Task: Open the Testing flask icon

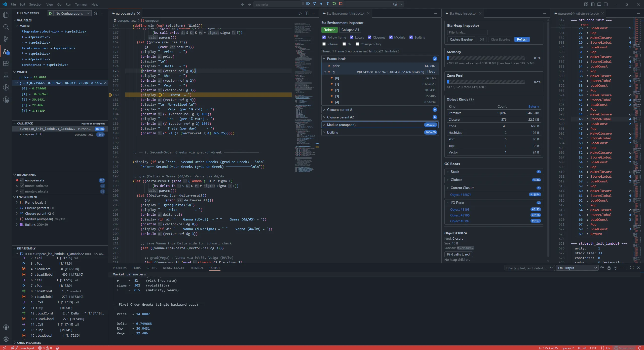Action: (x=6, y=75)
